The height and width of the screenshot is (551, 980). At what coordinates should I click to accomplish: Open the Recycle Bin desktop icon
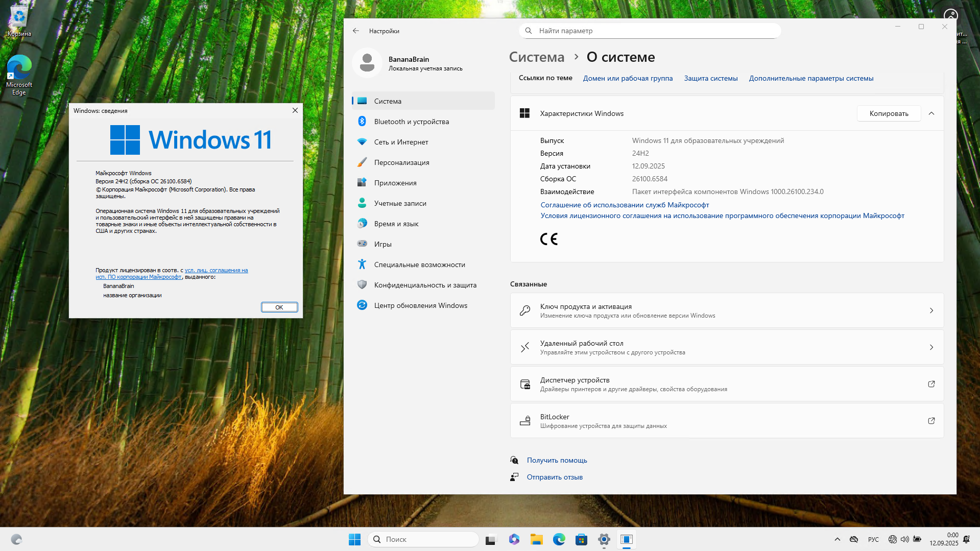point(19,21)
